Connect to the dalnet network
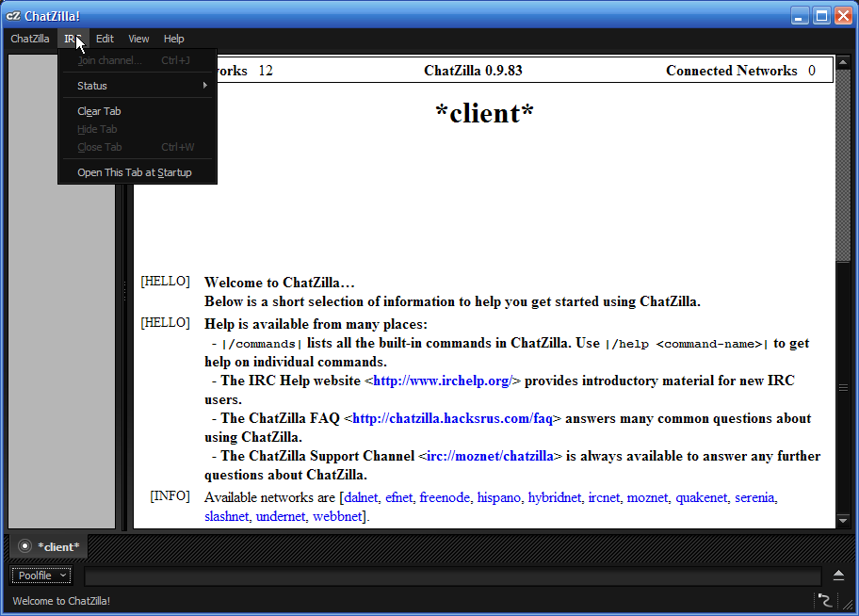The image size is (859, 616). coord(361,497)
